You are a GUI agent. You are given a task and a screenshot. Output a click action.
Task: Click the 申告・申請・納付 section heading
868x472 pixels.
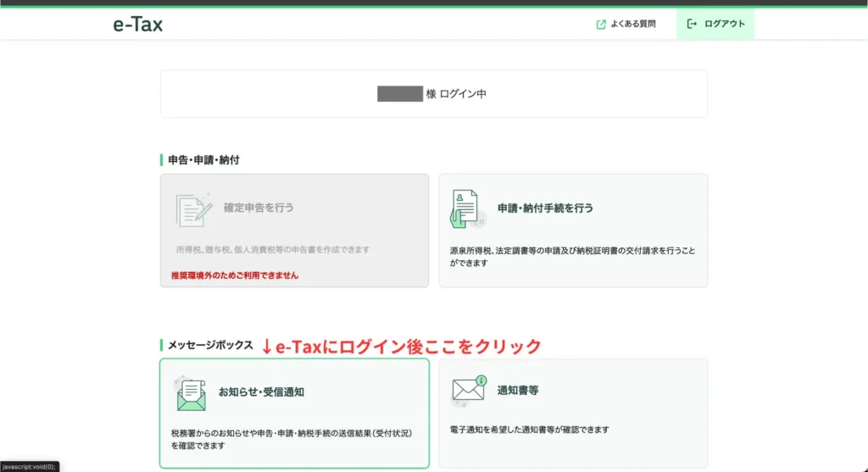tap(203, 160)
